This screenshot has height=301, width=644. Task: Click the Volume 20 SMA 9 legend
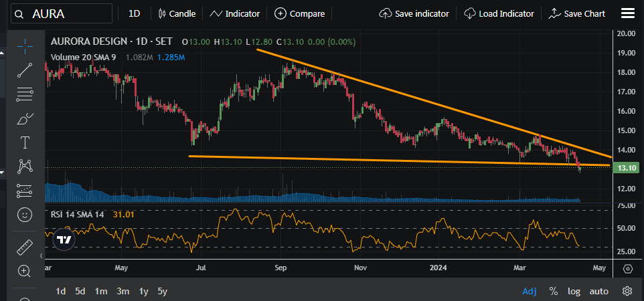pyautogui.click(x=84, y=57)
